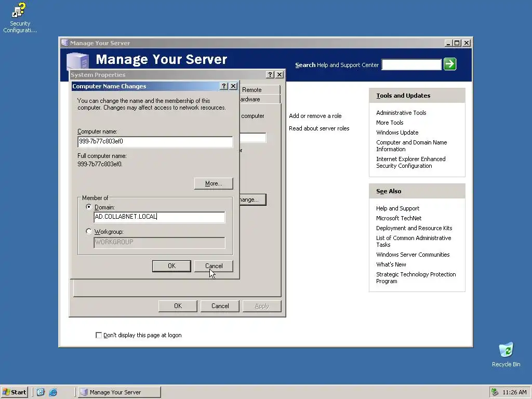Open Computer and Domain Name Information link
The image size is (532, 399).
(411, 146)
